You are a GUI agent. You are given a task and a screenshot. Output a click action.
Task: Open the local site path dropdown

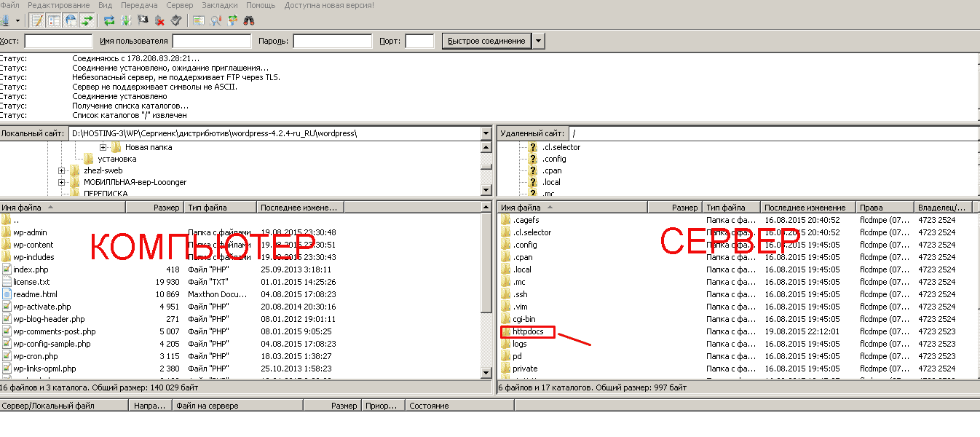pos(486,134)
